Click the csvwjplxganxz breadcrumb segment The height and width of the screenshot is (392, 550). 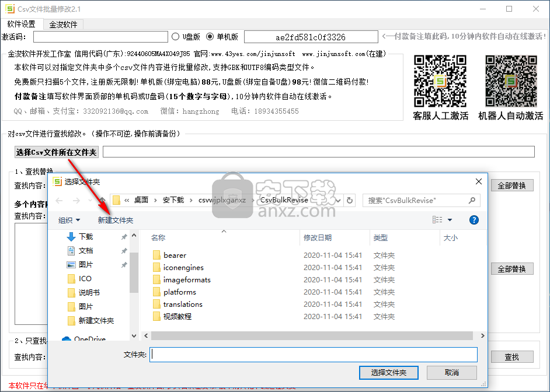[222, 200]
